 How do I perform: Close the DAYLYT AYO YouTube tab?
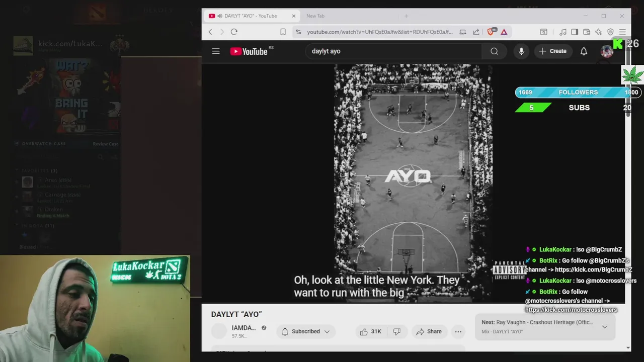[294, 16]
